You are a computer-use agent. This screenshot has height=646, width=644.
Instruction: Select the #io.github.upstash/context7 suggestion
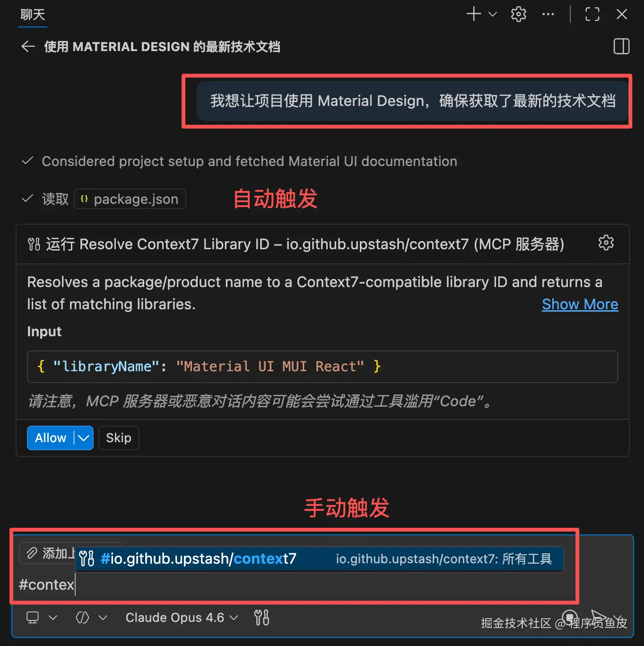320,559
